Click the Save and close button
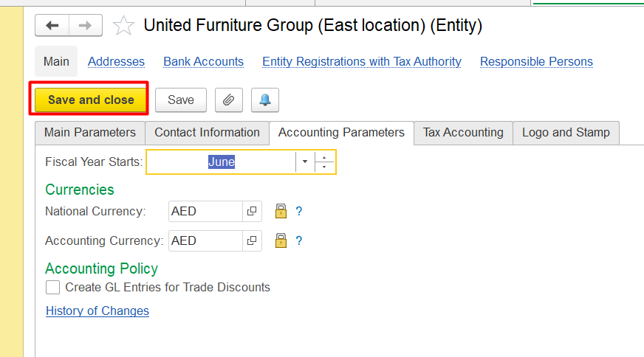644x357 pixels. (x=91, y=100)
